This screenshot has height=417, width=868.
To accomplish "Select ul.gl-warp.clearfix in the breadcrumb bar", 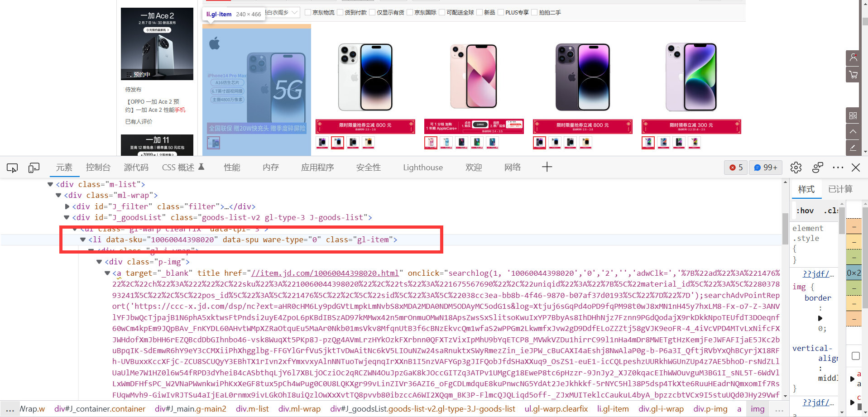I will (556, 409).
